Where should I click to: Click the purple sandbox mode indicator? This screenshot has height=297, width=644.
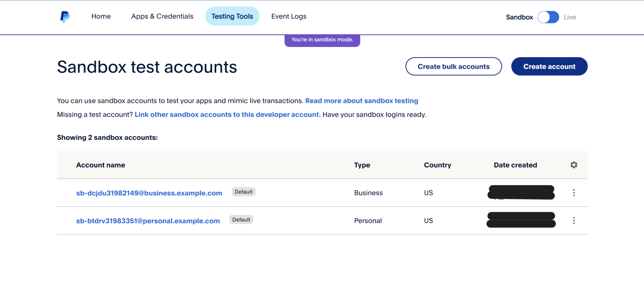click(x=322, y=40)
